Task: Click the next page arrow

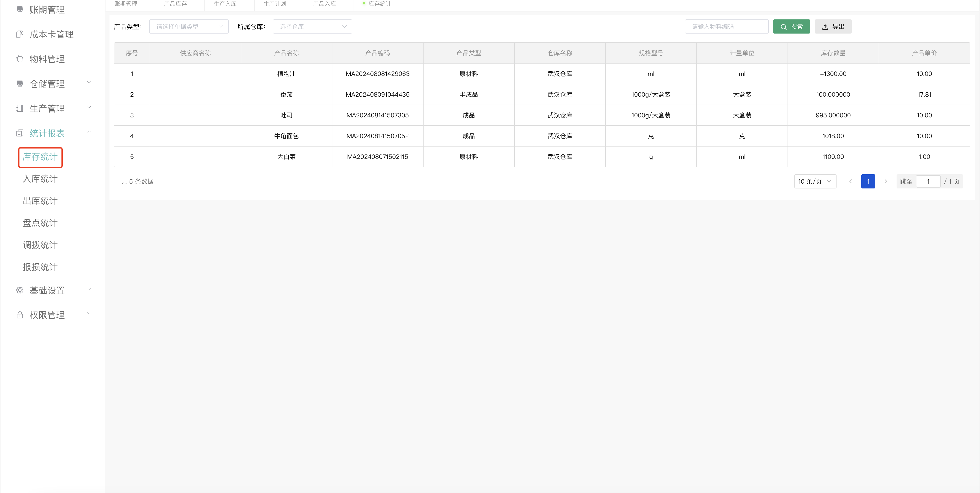Action: click(x=886, y=181)
